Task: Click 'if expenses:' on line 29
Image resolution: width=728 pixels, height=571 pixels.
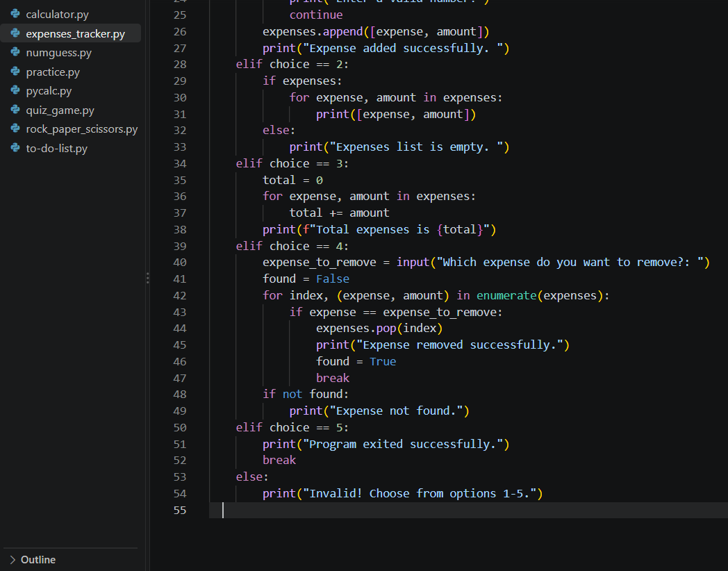Action: [302, 81]
